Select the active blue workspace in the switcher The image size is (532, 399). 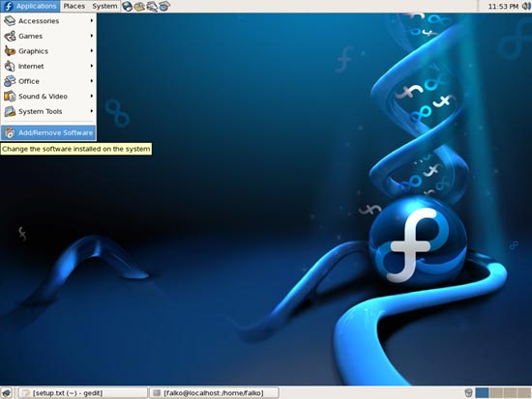[482, 393]
